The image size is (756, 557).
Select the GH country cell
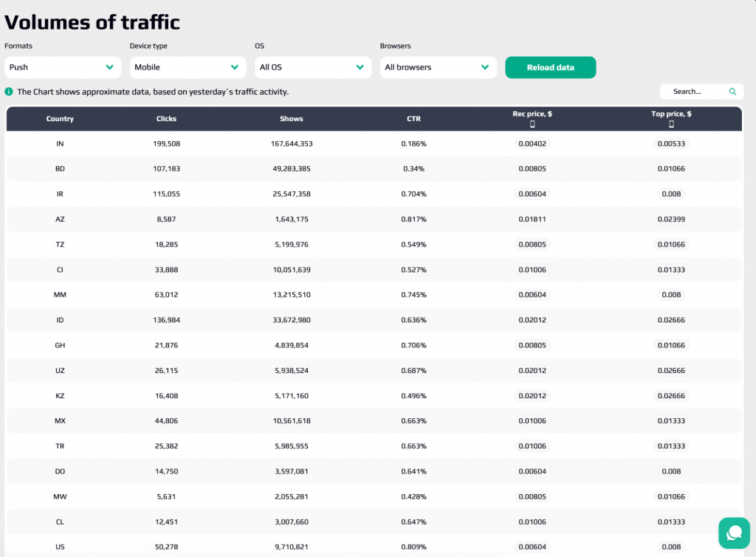click(60, 345)
